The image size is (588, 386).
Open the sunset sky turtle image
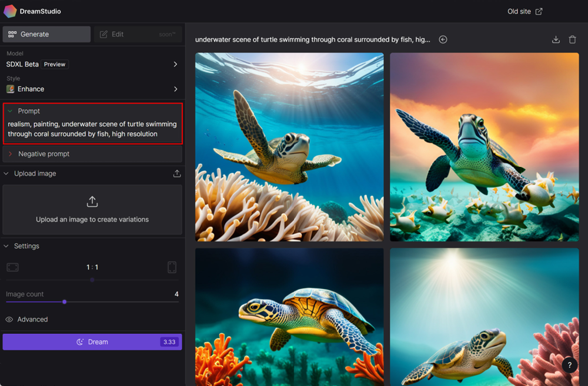click(x=485, y=147)
